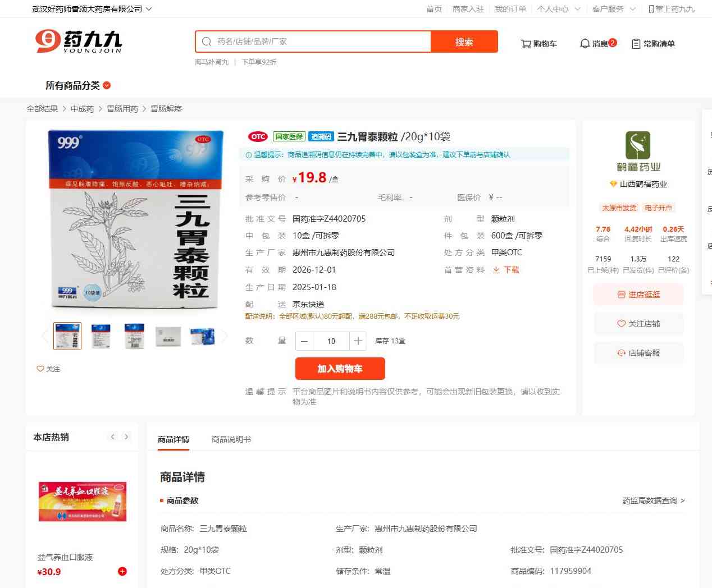Screen dimensions: 712x588
Task: Open the 常购清单 frequent-purchase list
Action: pos(653,44)
